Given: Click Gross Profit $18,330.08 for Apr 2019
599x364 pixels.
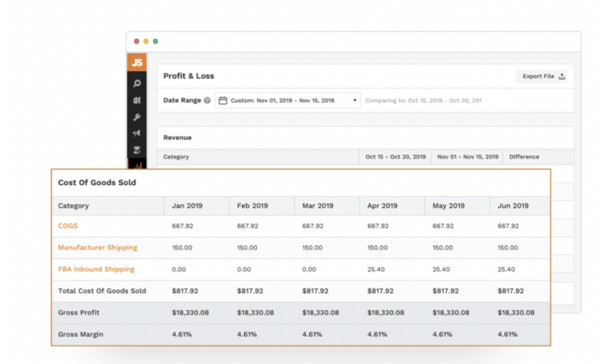Looking at the screenshot, I should point(386,313).
